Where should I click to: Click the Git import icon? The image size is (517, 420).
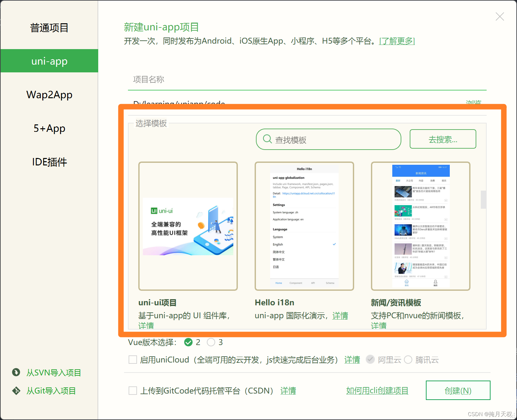[16, 391]
